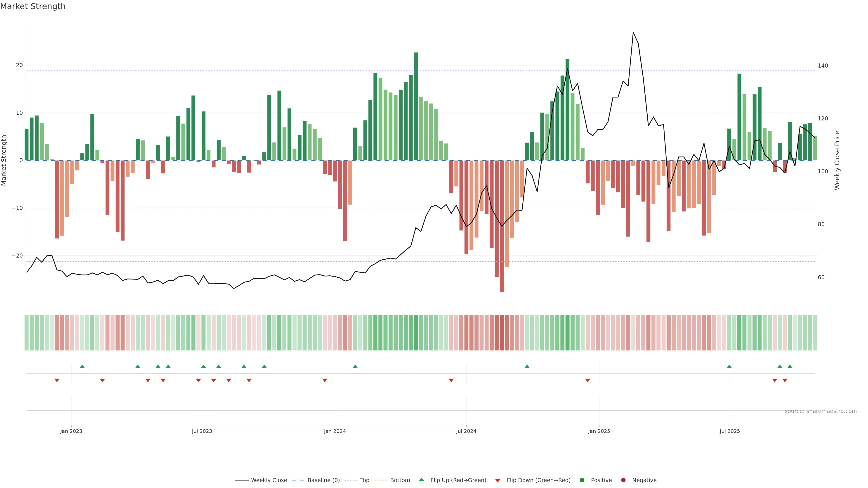The image size is (868, 488).
Task: Click the deepest red heatmap cell in mid 2024
Action: [502, 332]
